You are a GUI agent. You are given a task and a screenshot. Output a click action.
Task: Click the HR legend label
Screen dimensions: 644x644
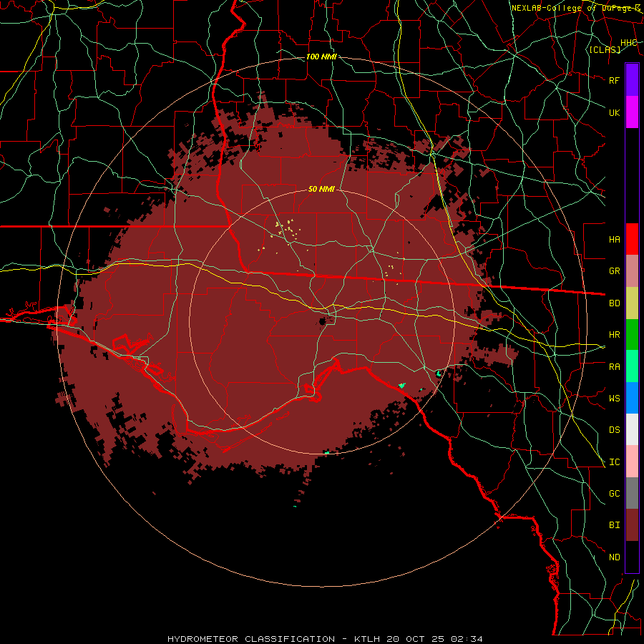click(614, 335)
